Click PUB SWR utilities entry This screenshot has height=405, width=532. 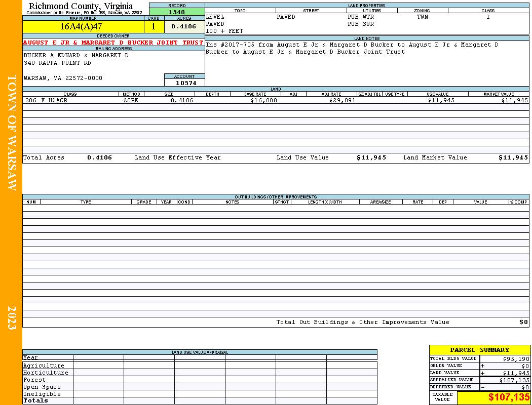tap(361, 24)
